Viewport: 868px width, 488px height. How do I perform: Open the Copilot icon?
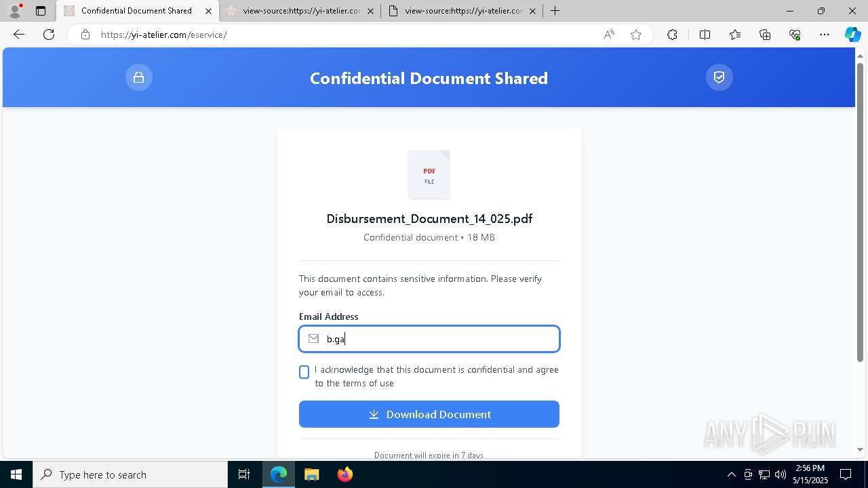point(852,35)
